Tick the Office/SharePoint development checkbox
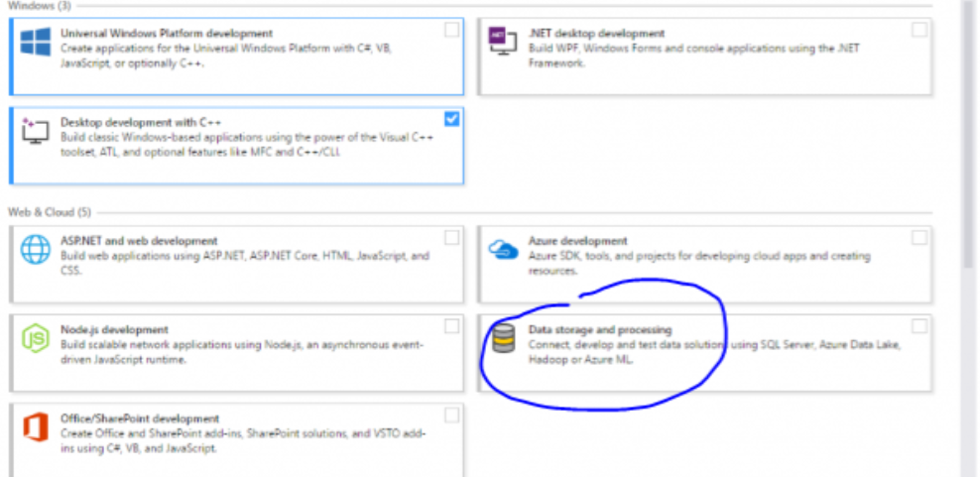The height and width of the screenshot is (477, 980). 451,415
